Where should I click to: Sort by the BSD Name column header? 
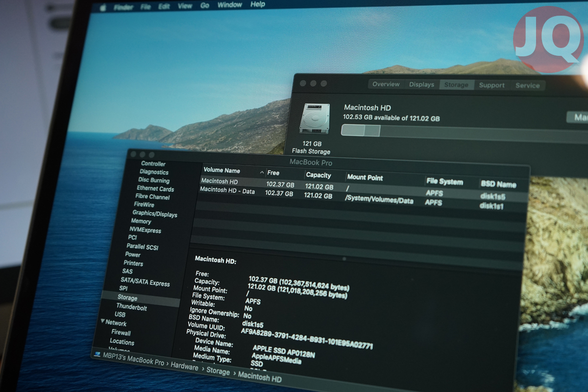tap(498, 184)
